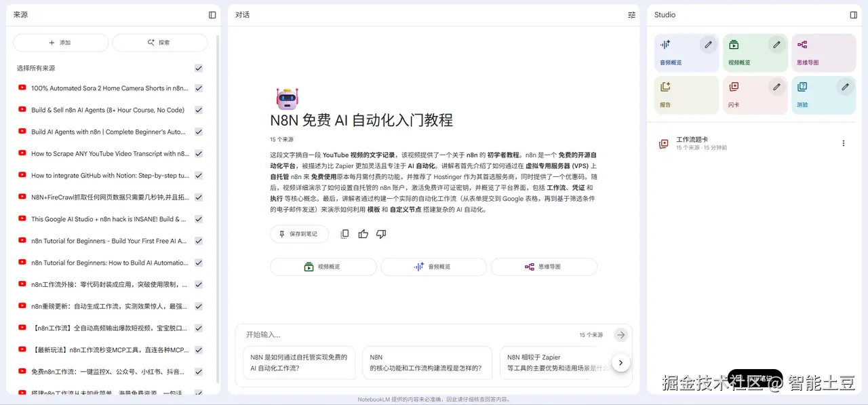YouTube icon of Google AI Studio source
This screenshot has height=405, width=868.
pyautogui.click(x=22, y=219)
